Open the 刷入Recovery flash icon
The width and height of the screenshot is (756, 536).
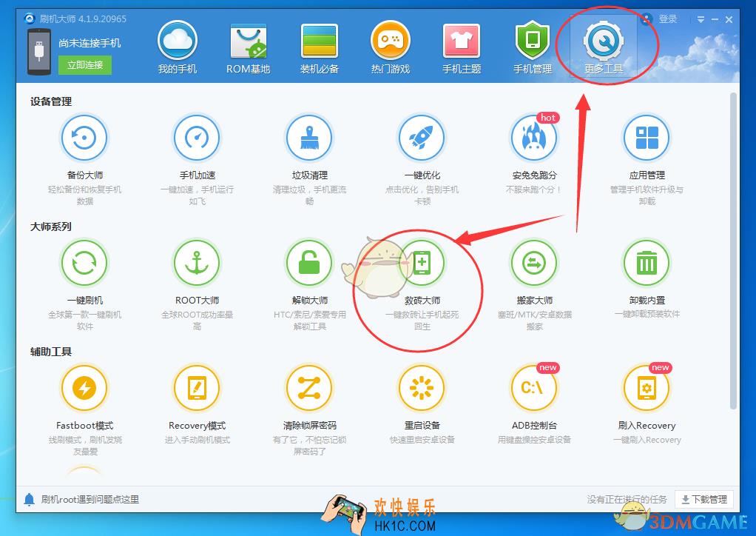[647, 388]
